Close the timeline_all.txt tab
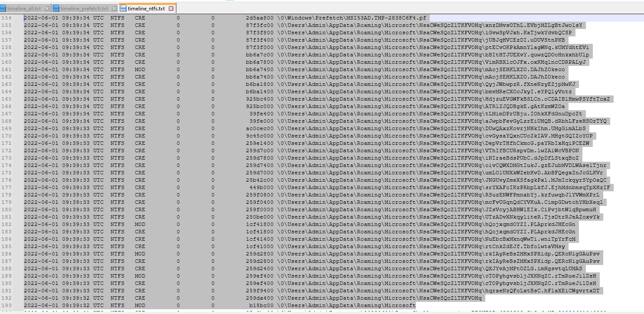 coord(46,9)
